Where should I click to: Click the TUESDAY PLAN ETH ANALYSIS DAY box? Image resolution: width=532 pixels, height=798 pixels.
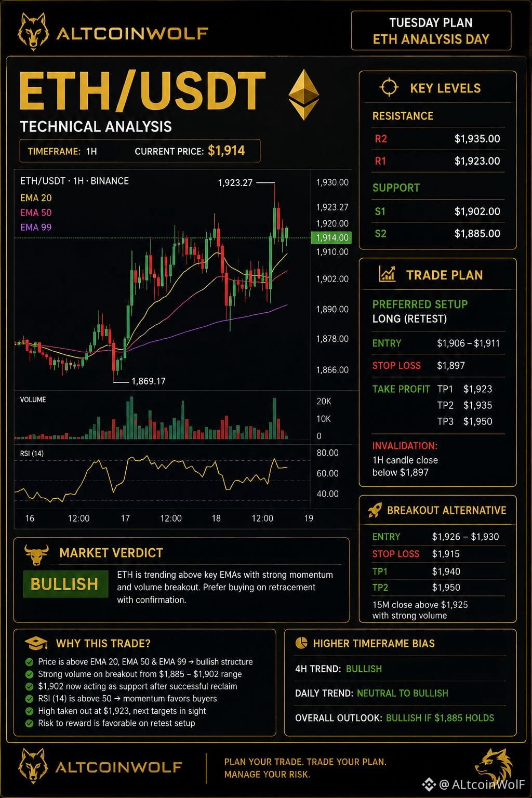pyautogui.click(x=431, y=31)
